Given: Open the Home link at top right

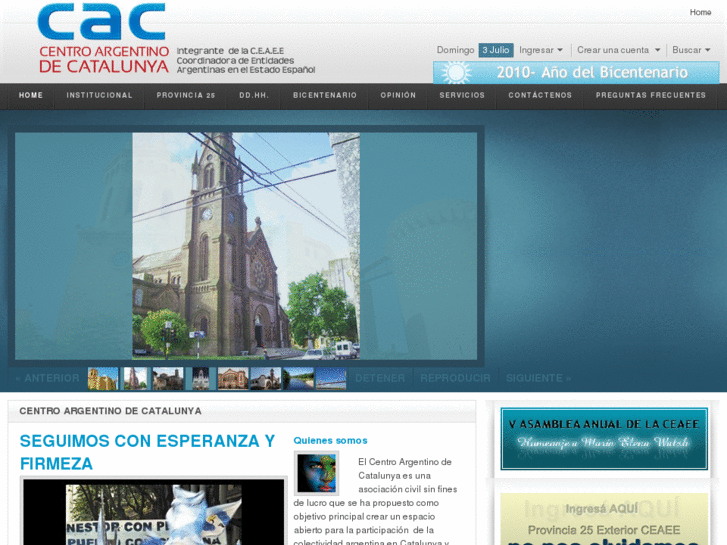Looking at the screenshot, I should pyautogui.click(x=700, y=13).
